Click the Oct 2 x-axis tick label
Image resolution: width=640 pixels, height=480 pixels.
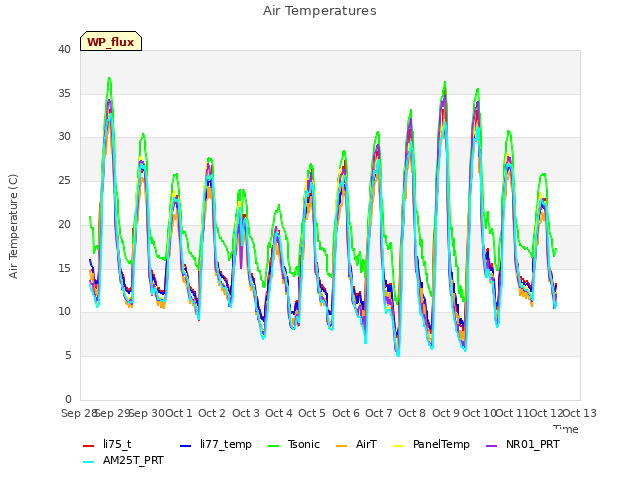tap(212, 413)
